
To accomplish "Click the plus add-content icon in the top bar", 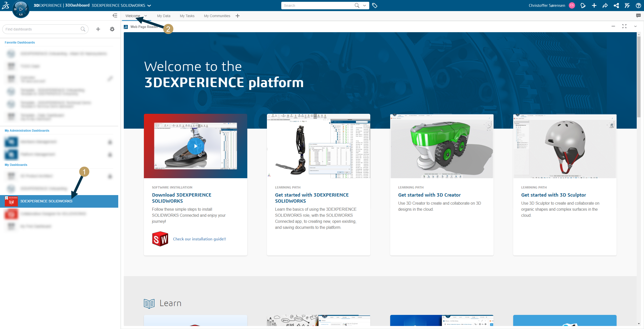I will pyautogui.click(x=594, y=6).
